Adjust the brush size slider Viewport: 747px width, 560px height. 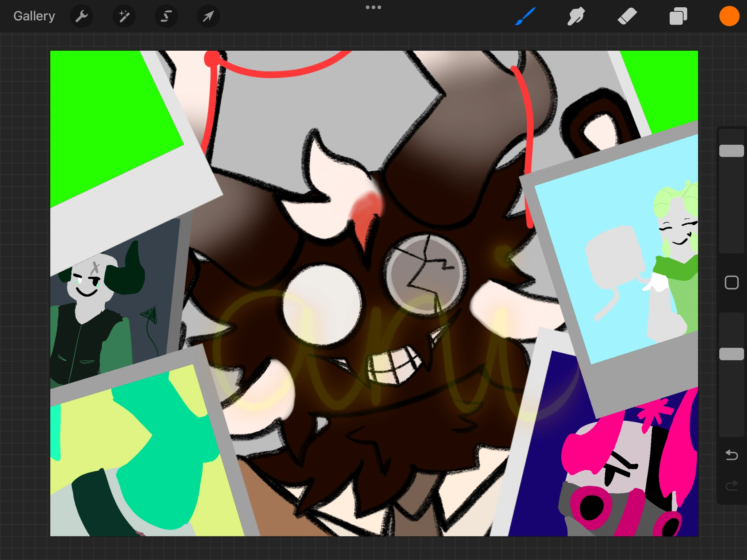pos(731,150)
